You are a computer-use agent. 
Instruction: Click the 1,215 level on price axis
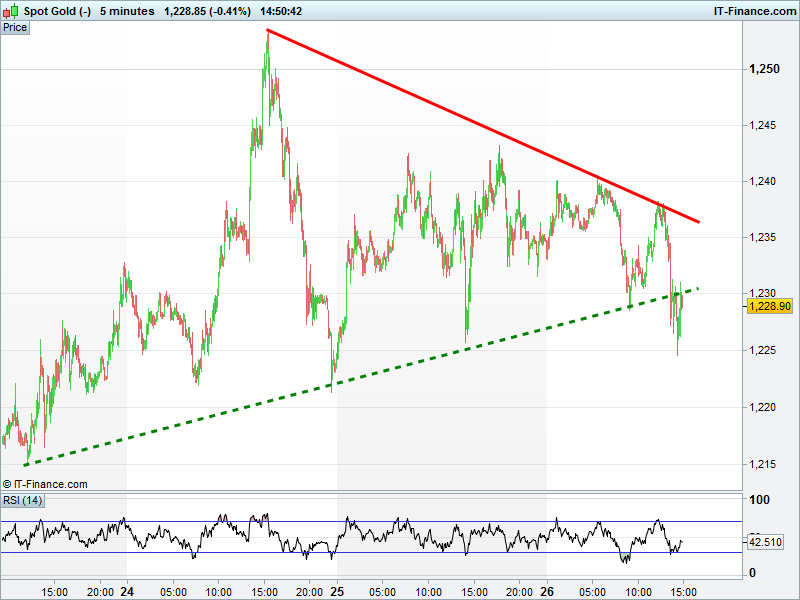764,464
